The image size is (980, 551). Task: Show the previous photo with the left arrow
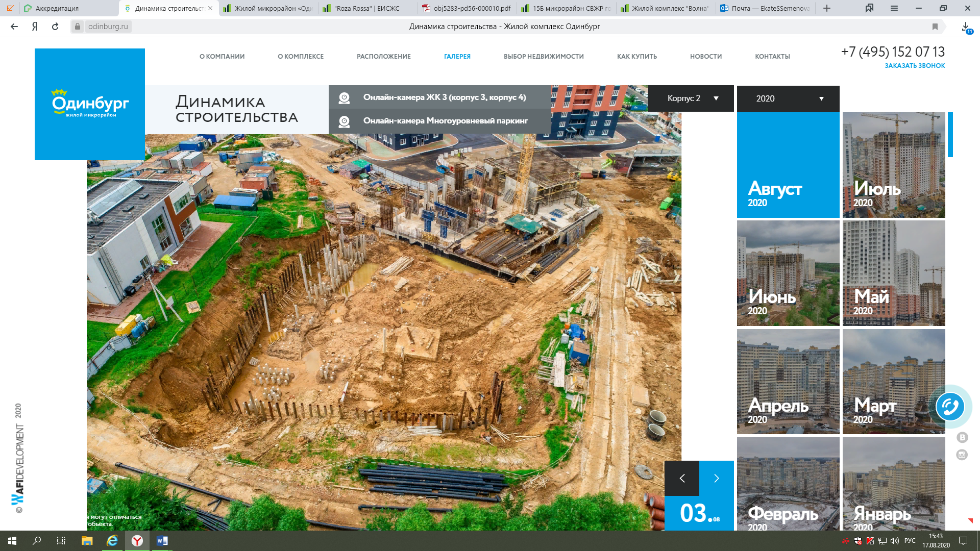click(682, 478)
